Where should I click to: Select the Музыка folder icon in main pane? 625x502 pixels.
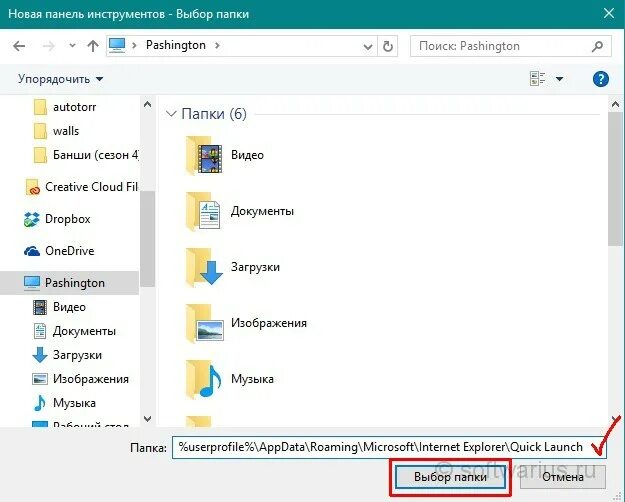tap(204, 379)
